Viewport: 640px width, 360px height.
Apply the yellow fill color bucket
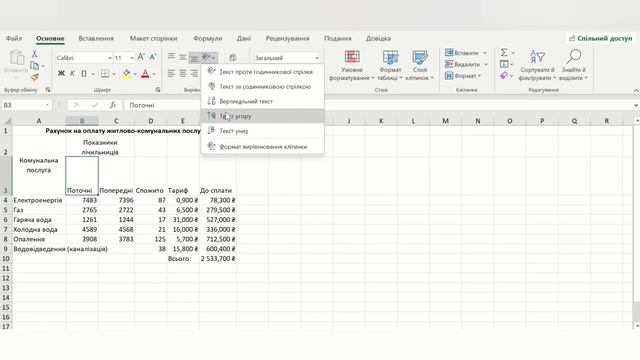point(127,74)
